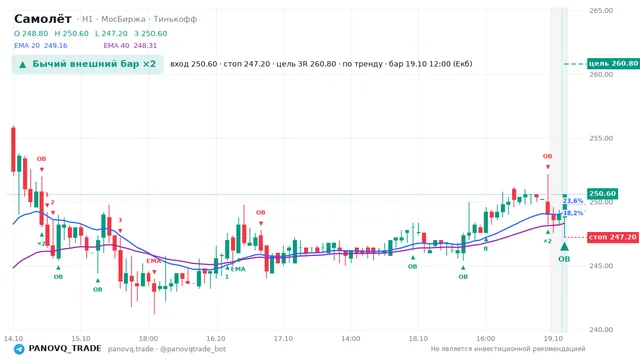
Task: Click the 18:00 time axis label
Action: click(148, 339)
